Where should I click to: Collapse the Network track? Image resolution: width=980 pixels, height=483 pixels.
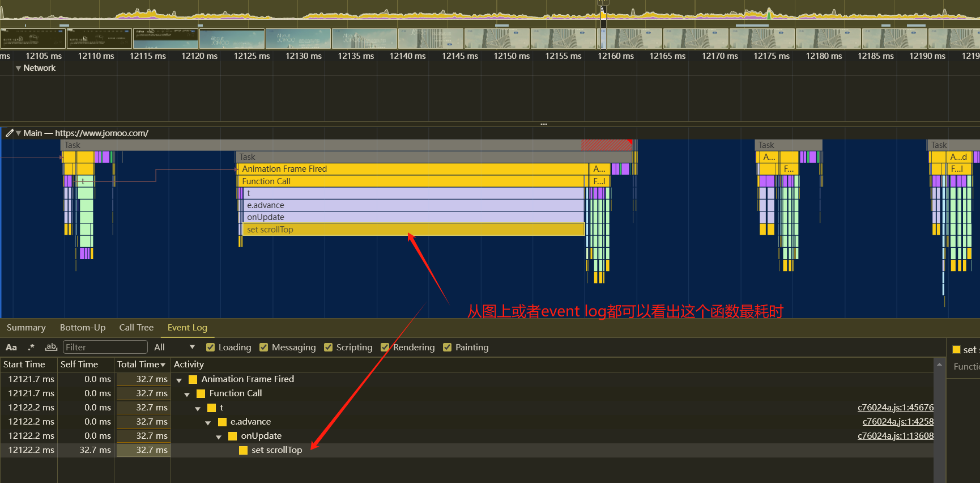(19, 68)
